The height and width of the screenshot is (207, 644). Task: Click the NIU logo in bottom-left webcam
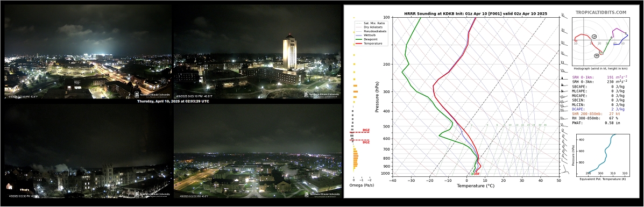tap(152, 194)
